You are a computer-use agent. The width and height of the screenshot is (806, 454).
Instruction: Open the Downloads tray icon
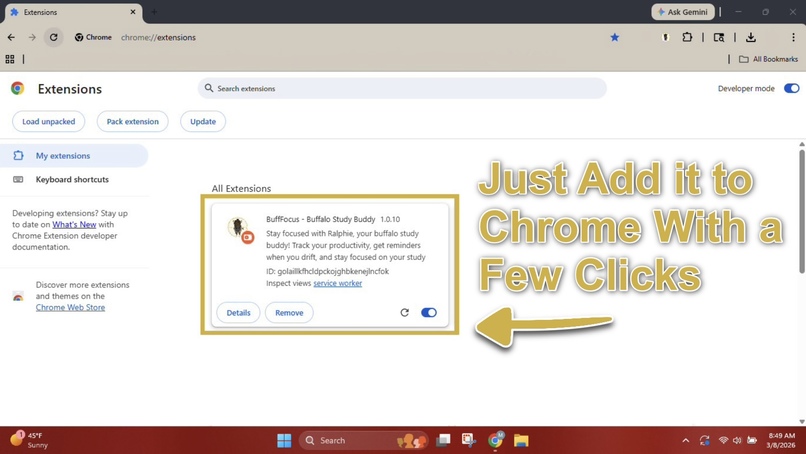751,37
